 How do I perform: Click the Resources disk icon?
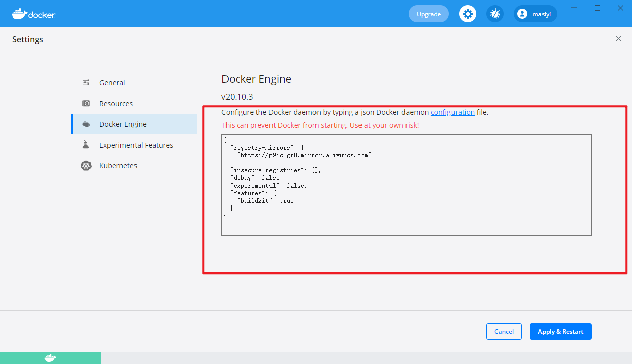tap(86, 103)
